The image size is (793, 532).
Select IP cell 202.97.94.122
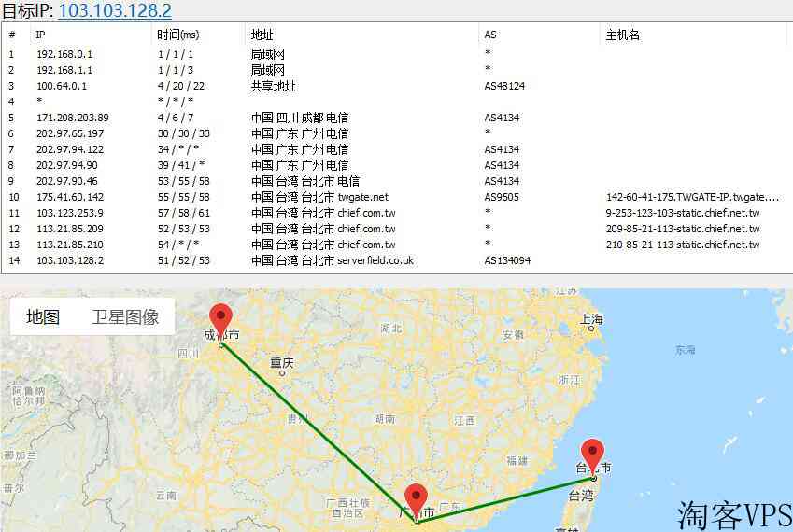click(70, 149)
